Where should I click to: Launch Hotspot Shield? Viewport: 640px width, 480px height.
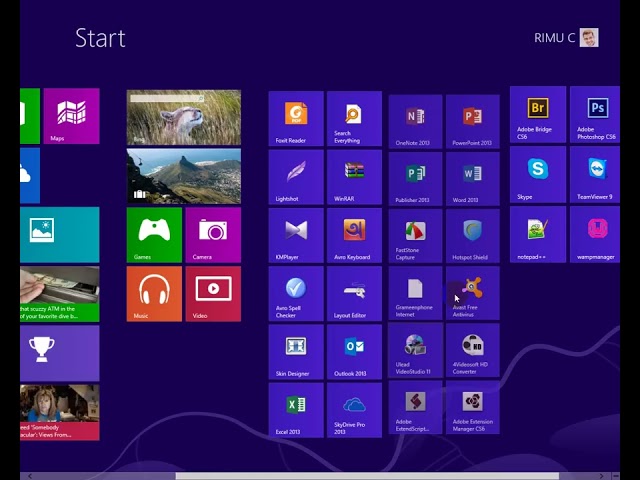(473, 236)
